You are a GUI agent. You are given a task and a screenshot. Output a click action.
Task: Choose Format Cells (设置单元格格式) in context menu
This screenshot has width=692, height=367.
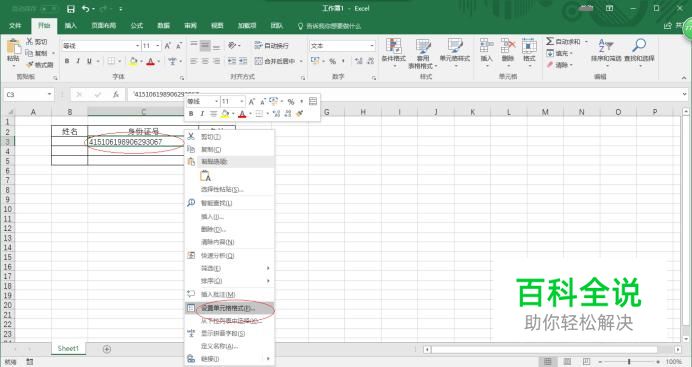230,308
